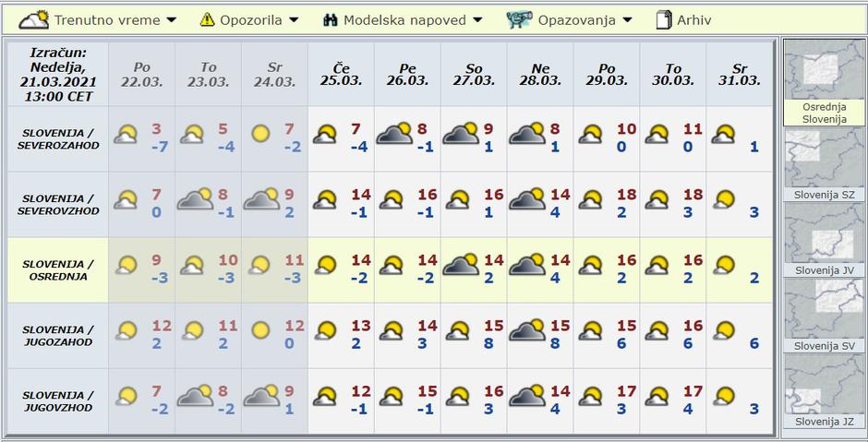Click Jugozahod weather icon for Ne 28.03.
This screenshot has width=868, height=442.
click(x=526, y=331)
